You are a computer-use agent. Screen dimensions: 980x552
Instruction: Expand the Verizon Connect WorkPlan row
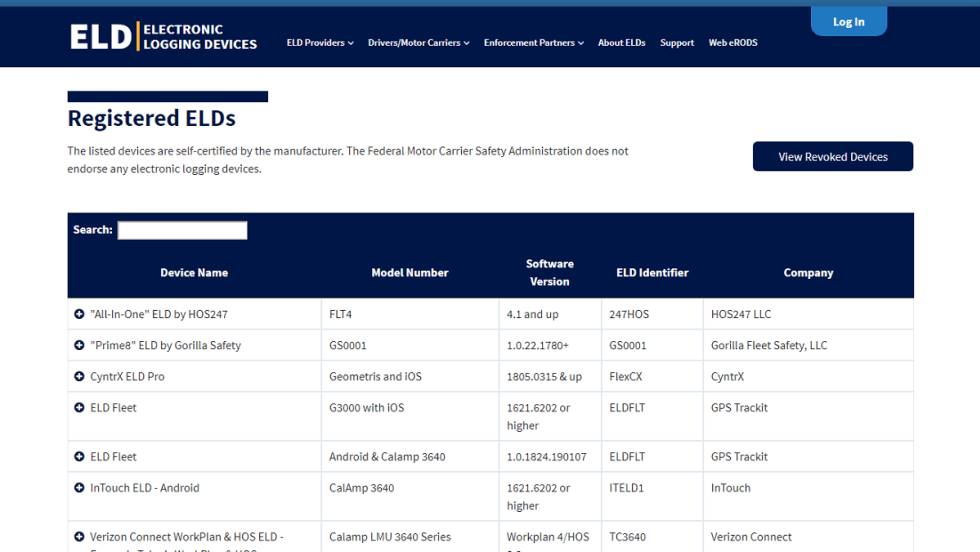coord(79,537)
